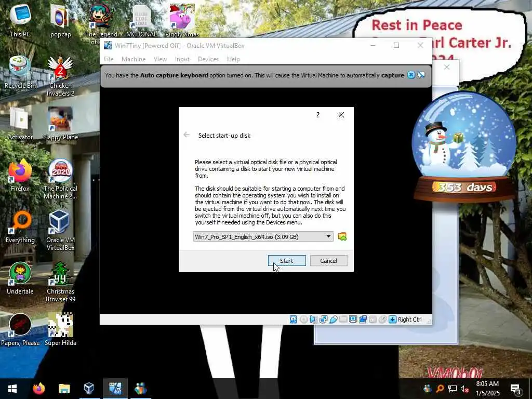Select the MCDONAL file icon on desktop
This screenshot has width=532, height=399.
(x=141, y=20)
